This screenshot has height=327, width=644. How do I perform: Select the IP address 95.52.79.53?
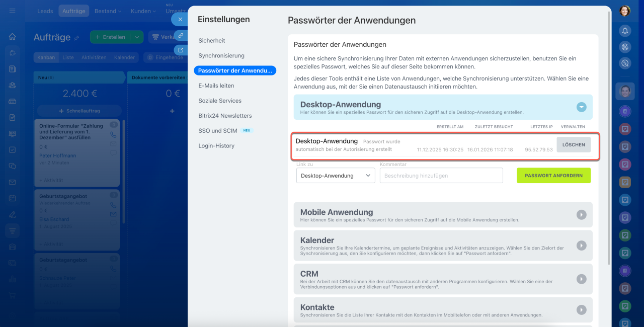539,149
